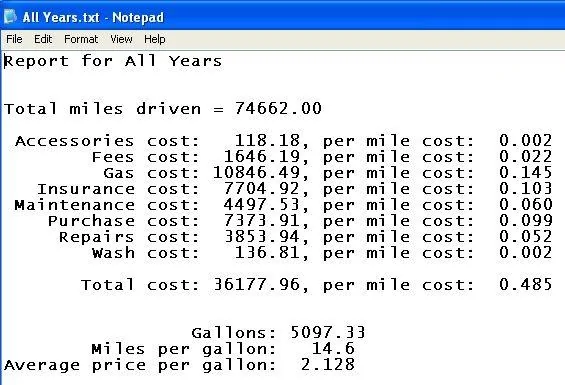Click the Notepad document icon in title bar

(10, 17)
